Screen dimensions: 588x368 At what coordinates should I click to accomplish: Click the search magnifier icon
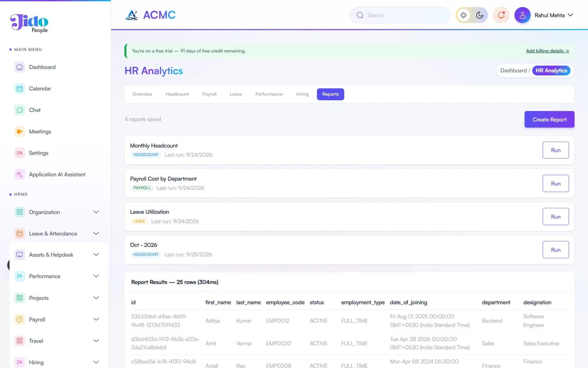tap(360, 15)
